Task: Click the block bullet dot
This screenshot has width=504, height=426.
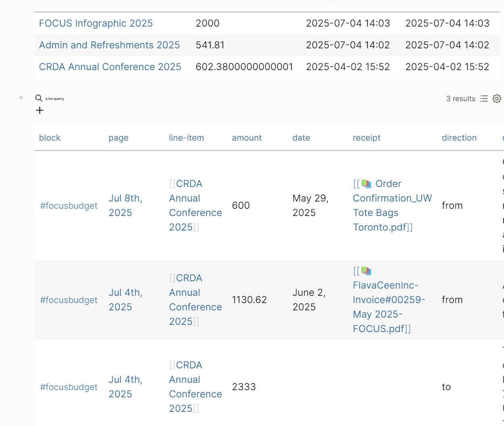Action: [21, 98]
